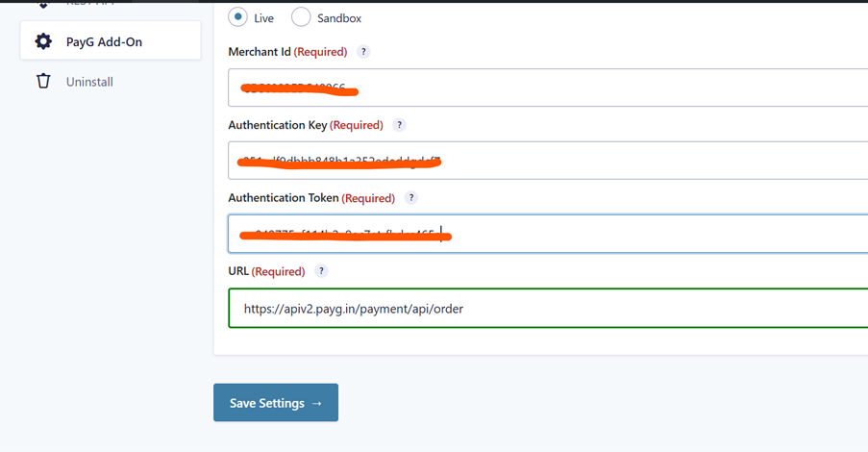Open the Uninstall menu item
The width and height of the screenshot is (868, 452).
coord(89,82)
